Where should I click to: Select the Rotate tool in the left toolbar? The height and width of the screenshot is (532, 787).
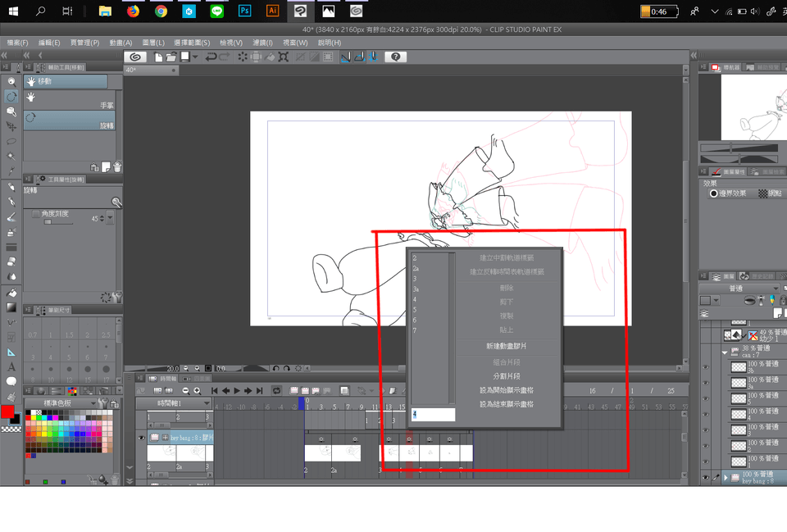click(x=11, y=97)
